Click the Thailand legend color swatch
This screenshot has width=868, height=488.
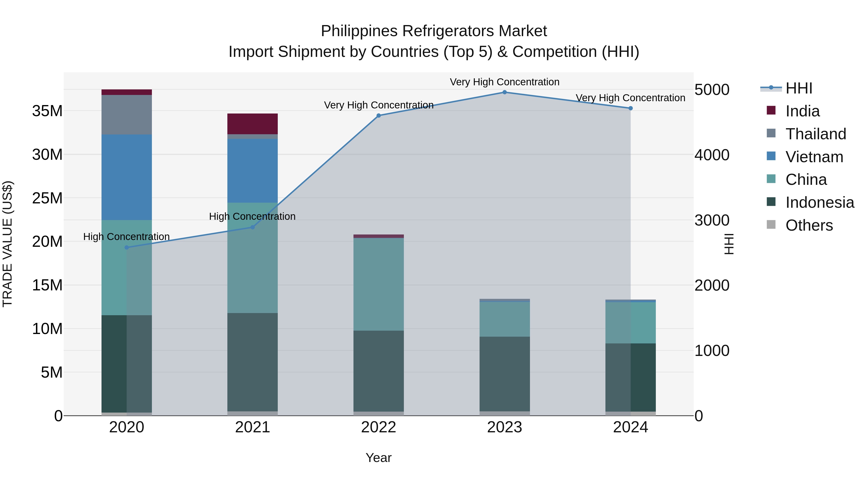click(771, 133)
